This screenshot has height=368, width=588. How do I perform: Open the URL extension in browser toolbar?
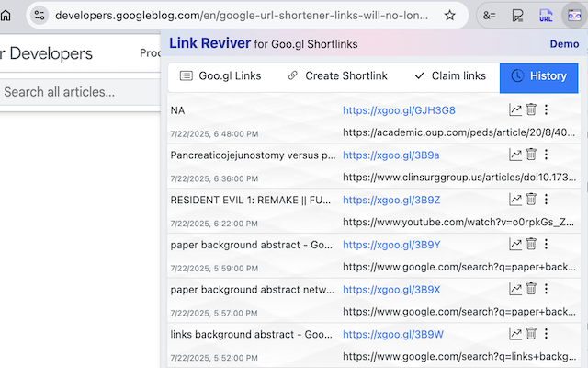(547, 15)
